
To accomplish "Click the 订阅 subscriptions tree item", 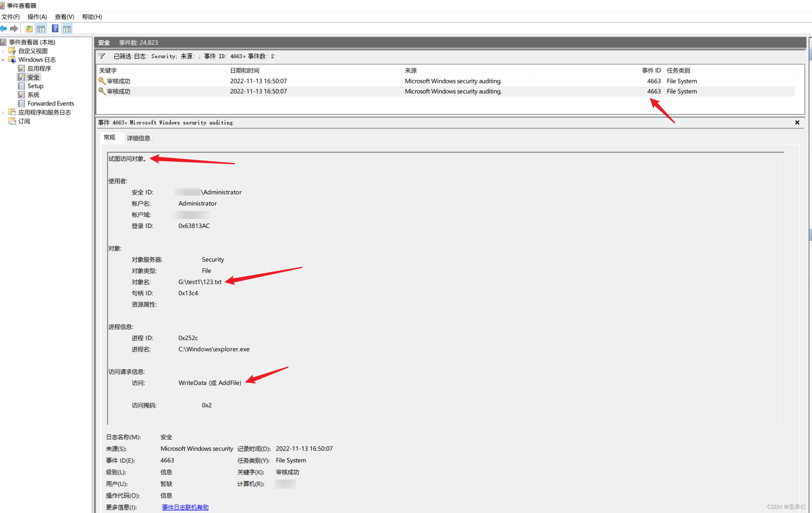I will point(24,121).
